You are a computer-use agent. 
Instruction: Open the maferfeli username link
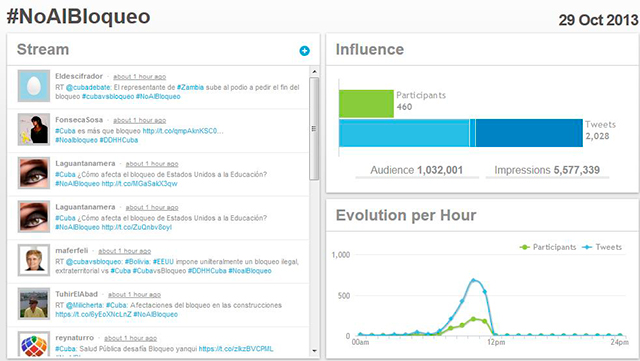(x=71, y=251)
